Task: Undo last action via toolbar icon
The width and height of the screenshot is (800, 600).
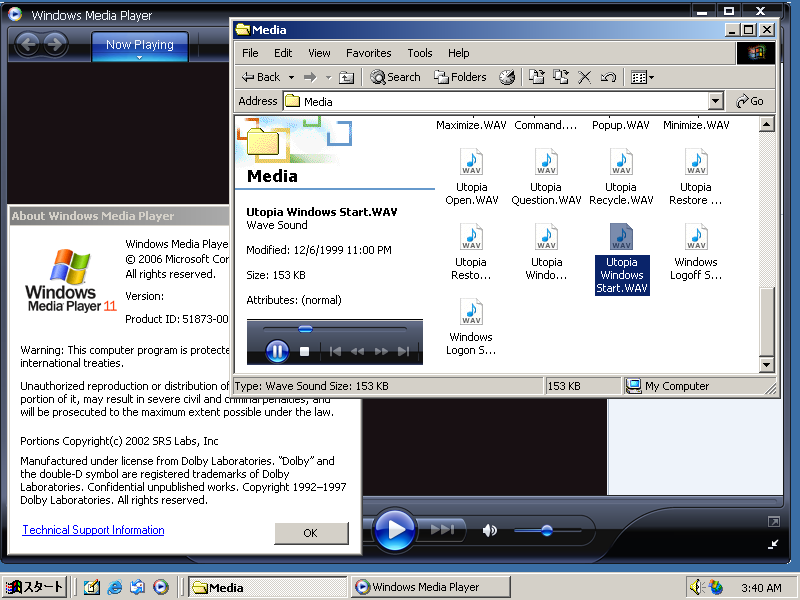Action: click(608, 77)
